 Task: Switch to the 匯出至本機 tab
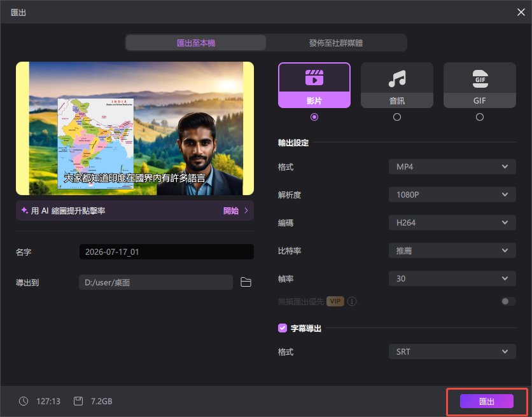tap(196, 43)
